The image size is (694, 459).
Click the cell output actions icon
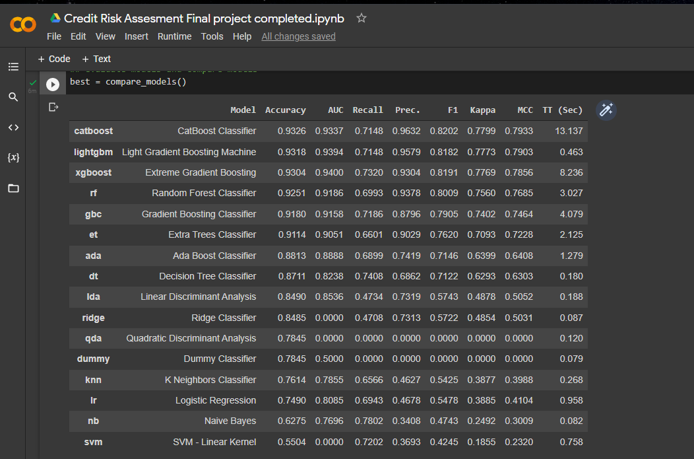[x=53, y=107]
